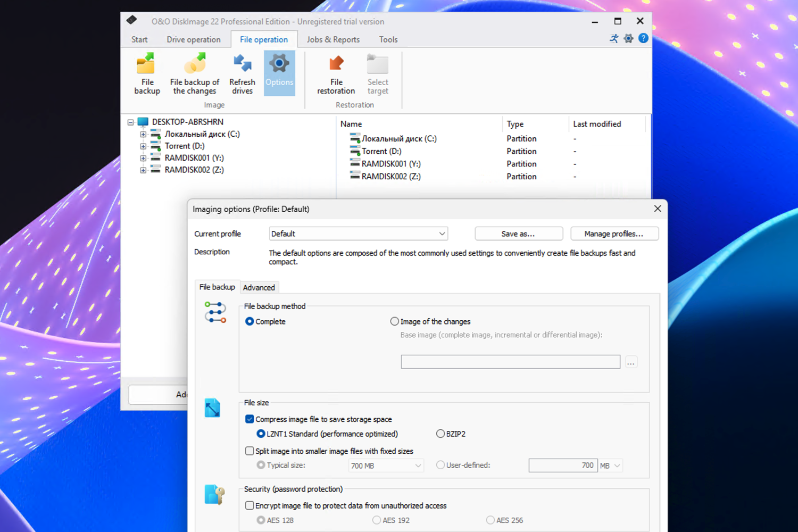
Task: Expand Torrent (D:) tree node
Action: (x=143, y=146)
